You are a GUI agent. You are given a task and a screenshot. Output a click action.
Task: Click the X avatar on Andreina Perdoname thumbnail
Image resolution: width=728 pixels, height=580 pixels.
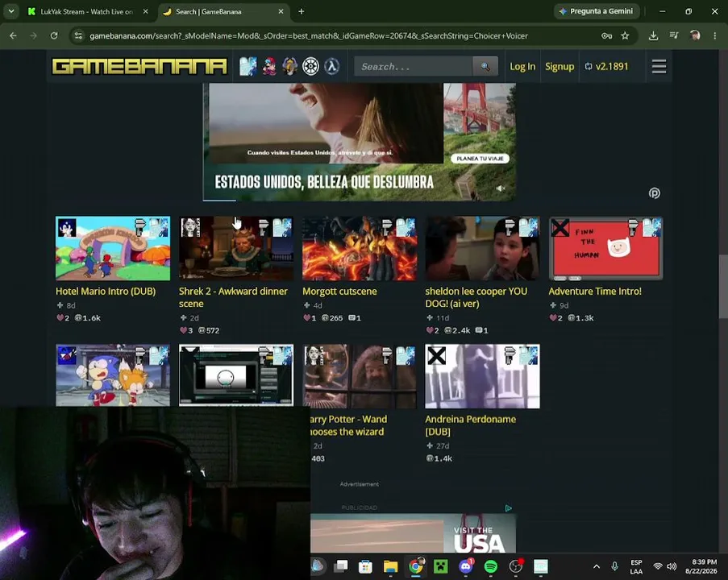click(x=436, y=356)
